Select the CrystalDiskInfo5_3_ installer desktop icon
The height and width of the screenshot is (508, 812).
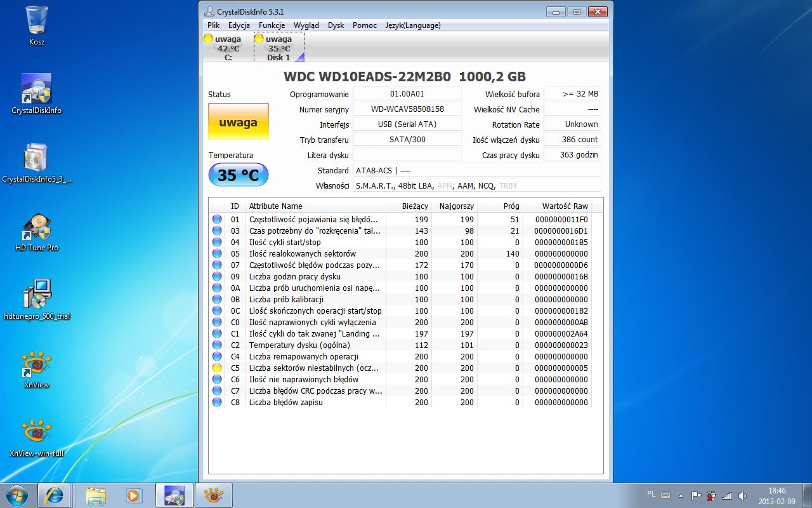[x=37, y=162]
